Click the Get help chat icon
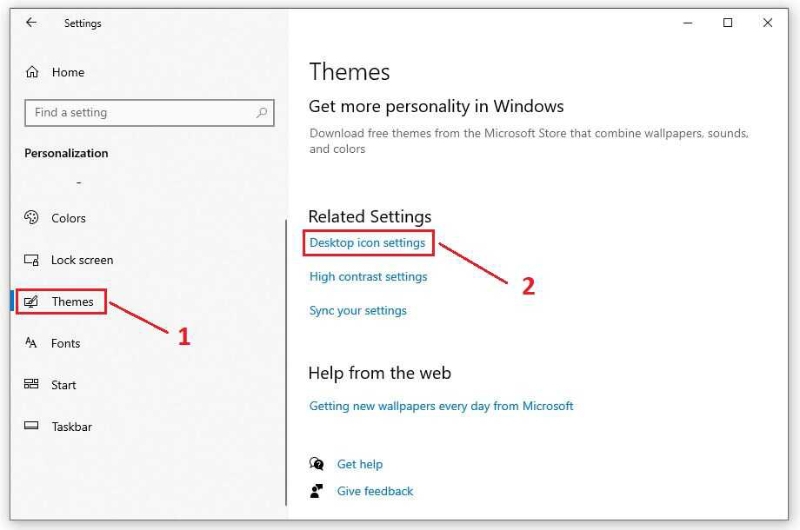This screenshot has width=800, height=530. (x=316, y=463)
